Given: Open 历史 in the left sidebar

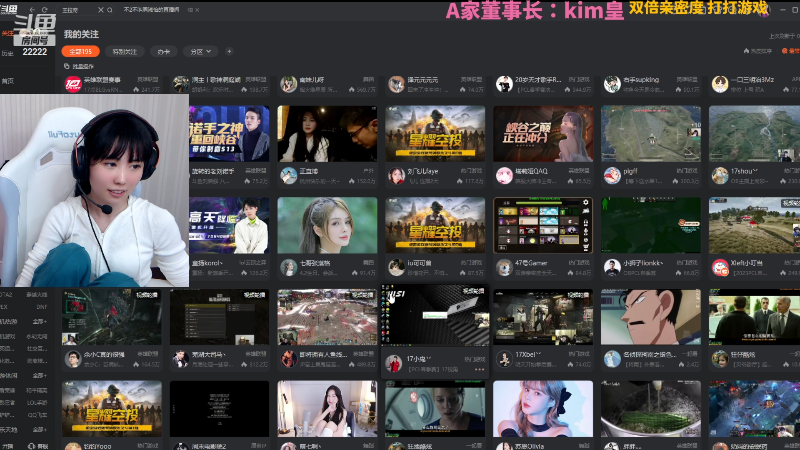Looking at the screenshot, I should [x=7, y=53].
